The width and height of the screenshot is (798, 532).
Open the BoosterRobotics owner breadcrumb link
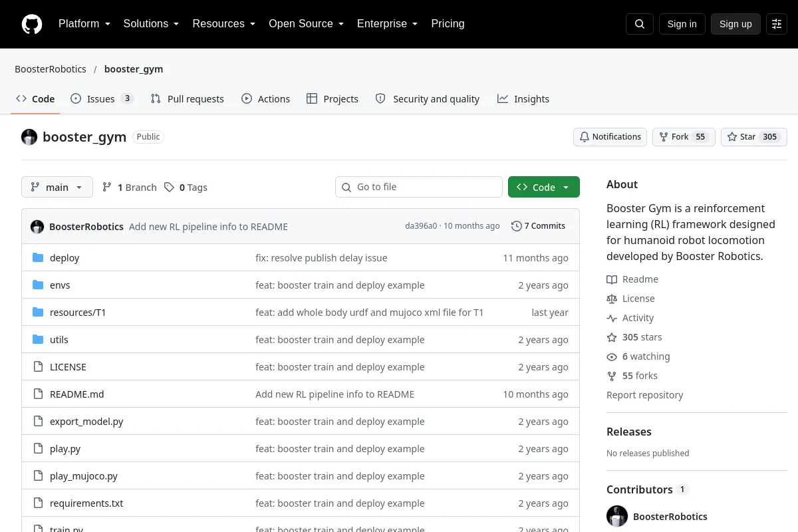click(51, 69)
